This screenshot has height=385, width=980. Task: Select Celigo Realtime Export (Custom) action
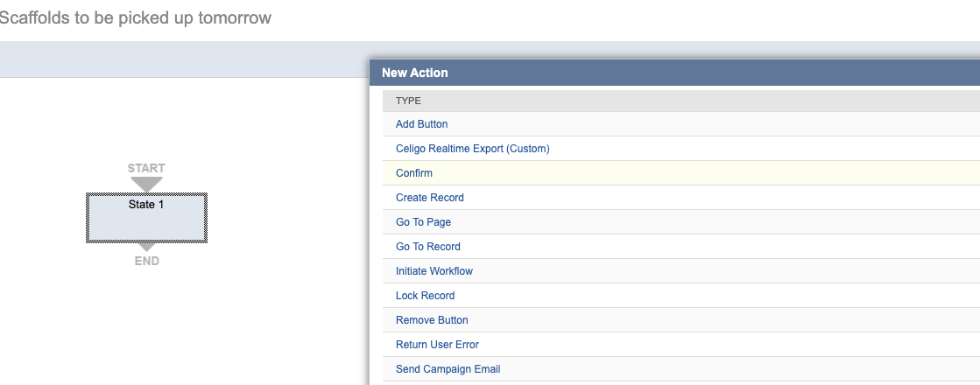473,149
